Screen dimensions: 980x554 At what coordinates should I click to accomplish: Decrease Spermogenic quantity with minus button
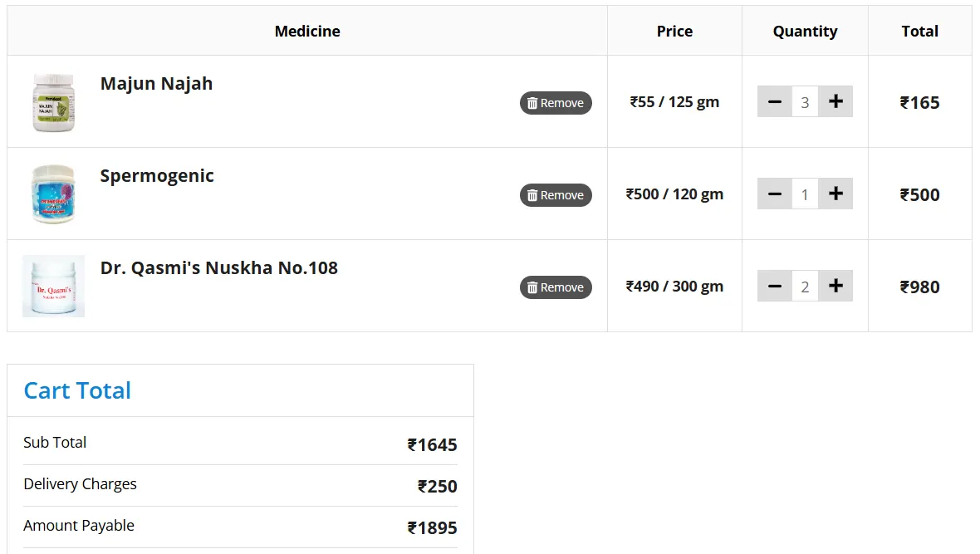pyautogui.click(x=775, y=194)
